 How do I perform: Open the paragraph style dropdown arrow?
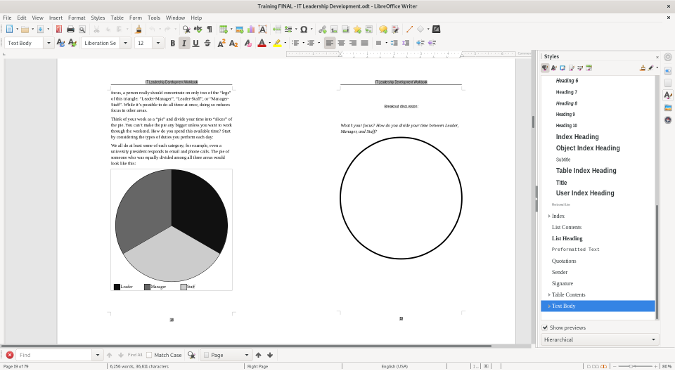(x=49, y=43)
